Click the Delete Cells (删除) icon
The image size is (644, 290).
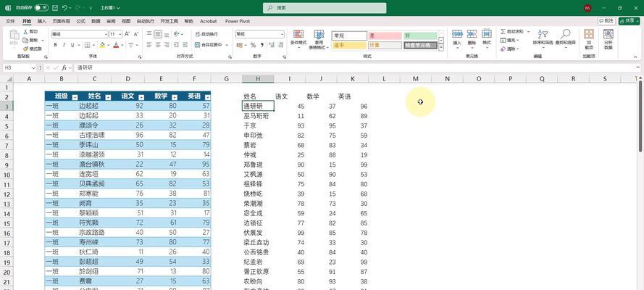[x=472, y=34]
